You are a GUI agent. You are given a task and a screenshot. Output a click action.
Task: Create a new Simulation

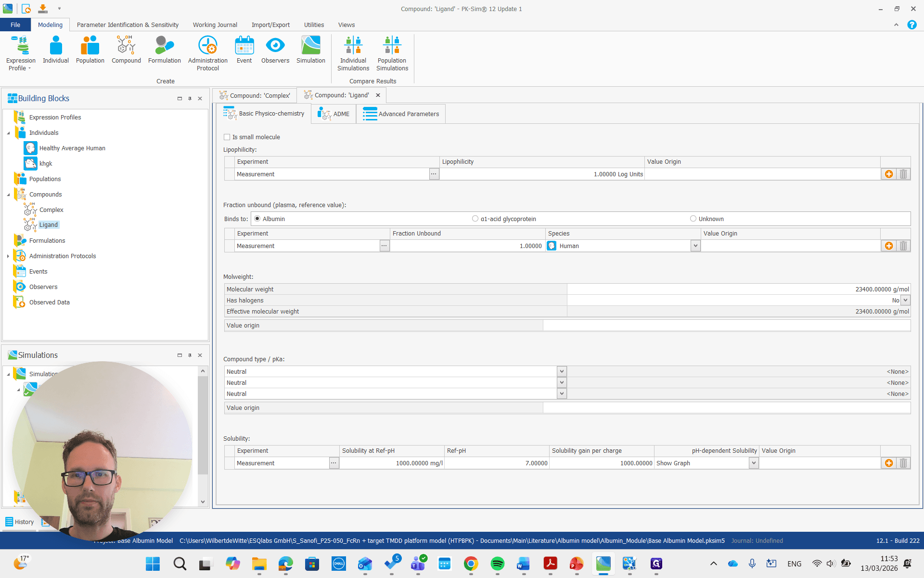click(311, 50)
